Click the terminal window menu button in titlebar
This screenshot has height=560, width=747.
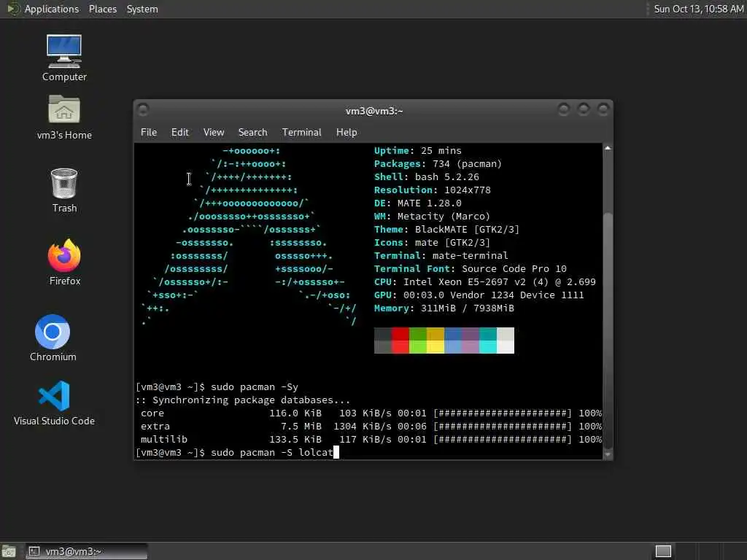point(143,110)
